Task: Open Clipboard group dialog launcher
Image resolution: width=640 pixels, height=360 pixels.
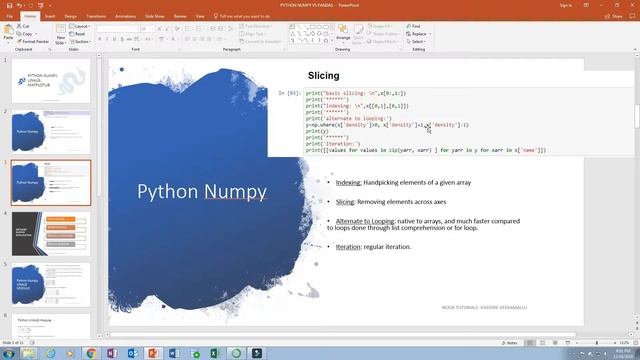Action: click(x=50, y=49)
